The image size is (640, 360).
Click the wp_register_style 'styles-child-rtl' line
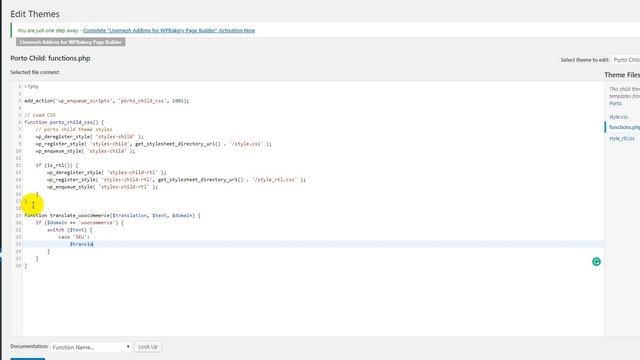176,180
